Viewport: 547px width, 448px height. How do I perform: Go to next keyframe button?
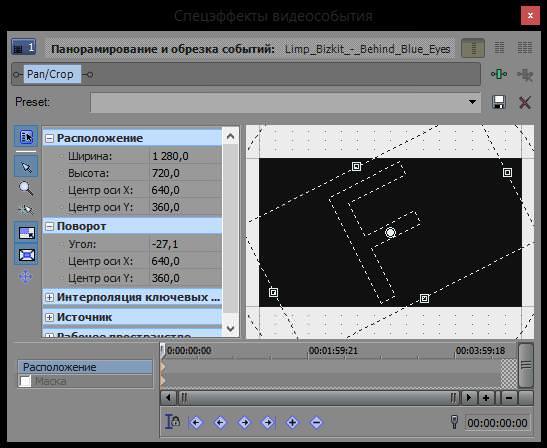(x=244, y=423)
